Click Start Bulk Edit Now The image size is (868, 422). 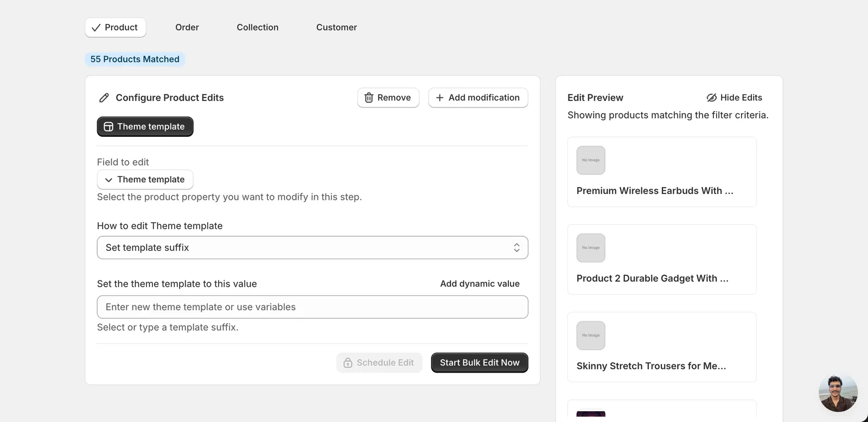tap(480, 363)
